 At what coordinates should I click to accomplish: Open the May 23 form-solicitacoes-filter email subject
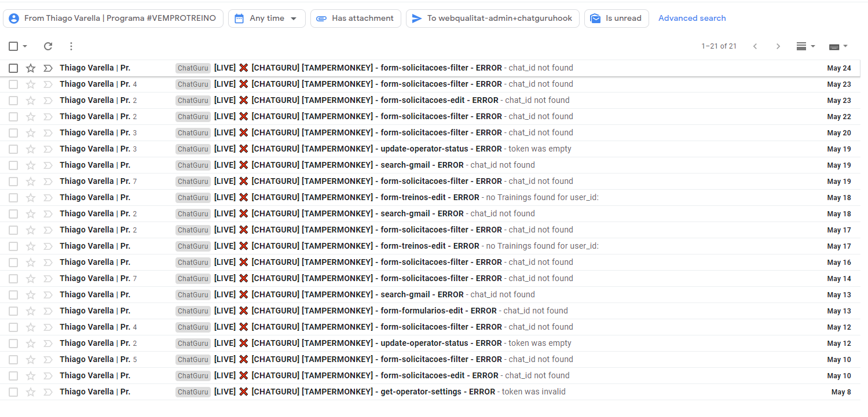358,84
